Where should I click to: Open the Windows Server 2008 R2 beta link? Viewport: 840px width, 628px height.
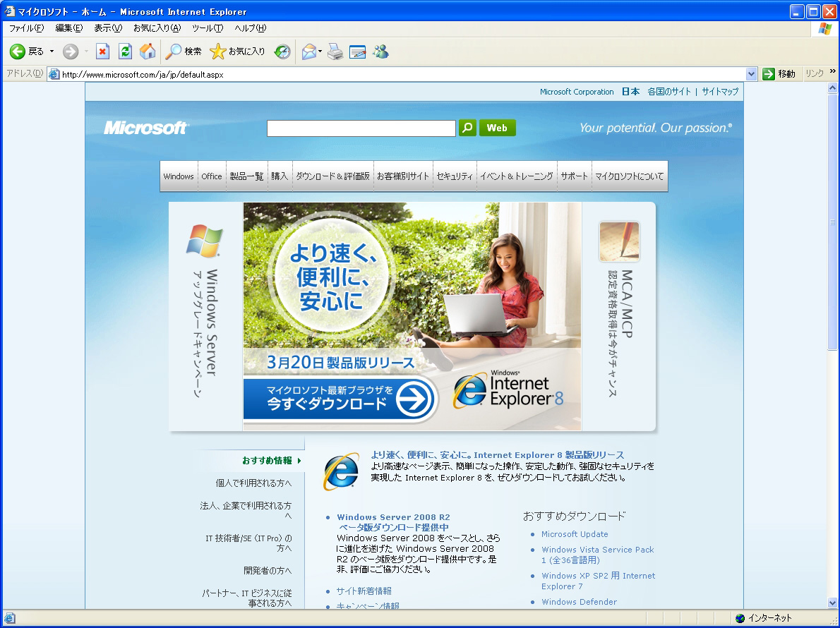(393, 522)
